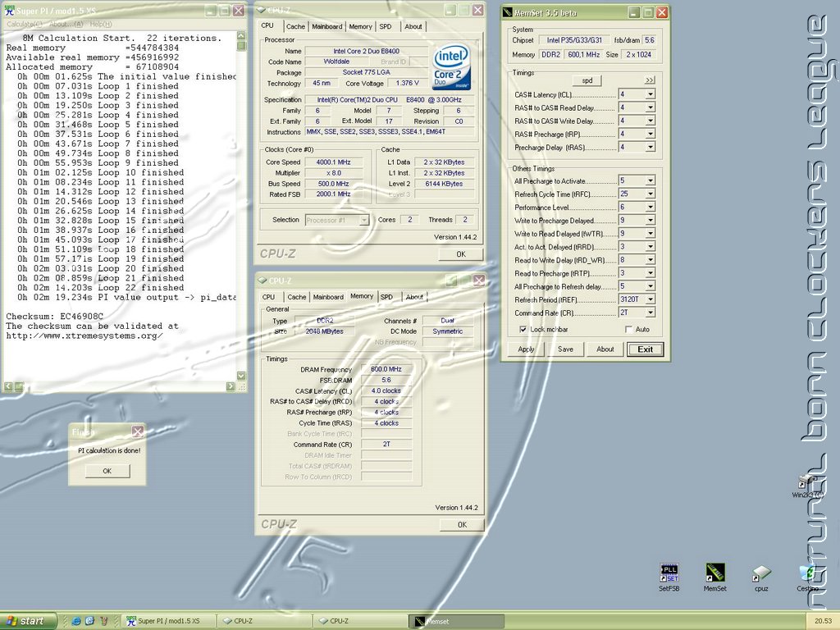This screenshot has width=840, height=630.
Task: Click the fsb/dram 5:6 value in MemSet
Action: [650, 40]
